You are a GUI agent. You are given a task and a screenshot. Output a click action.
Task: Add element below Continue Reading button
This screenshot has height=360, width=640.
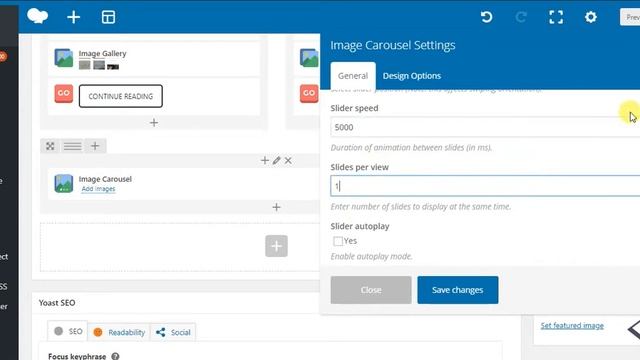click(x=154, y=122)
